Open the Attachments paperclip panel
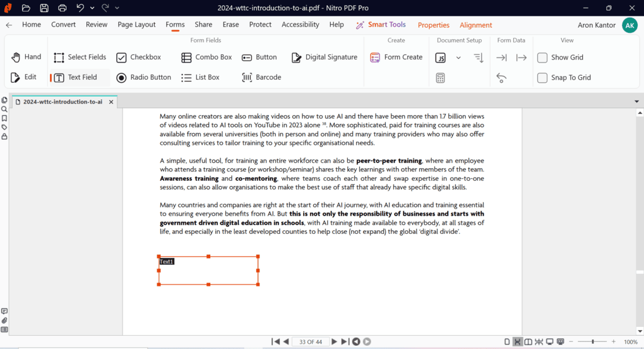Image resolution: width=644 pixels, height=349 pixels. coord(4,320)
